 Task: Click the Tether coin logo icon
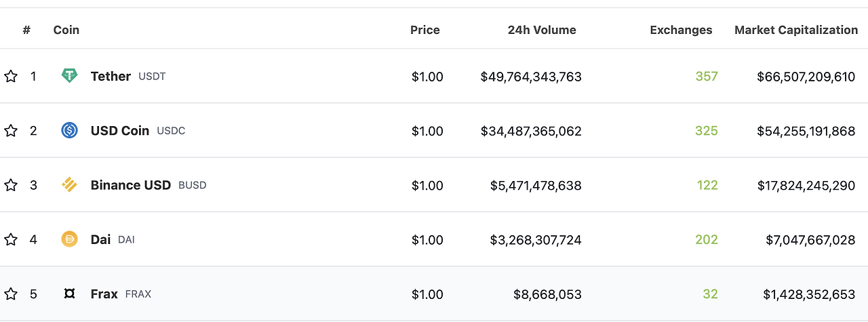coord(69,76)
